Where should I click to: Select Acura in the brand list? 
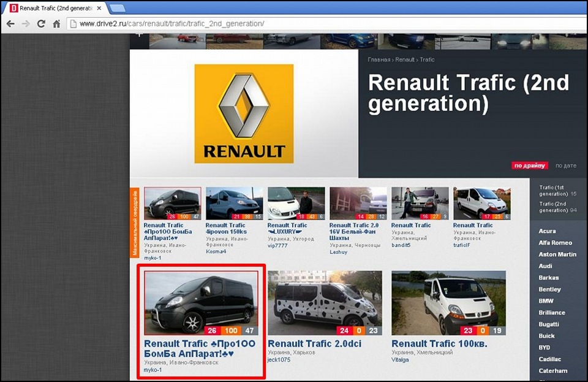click(x=547, y=231)
